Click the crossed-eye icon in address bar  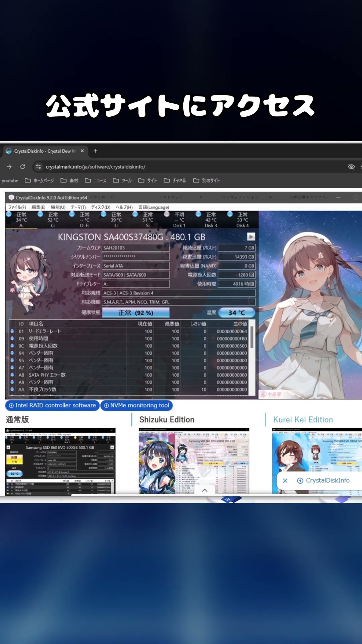coord(351,167)
